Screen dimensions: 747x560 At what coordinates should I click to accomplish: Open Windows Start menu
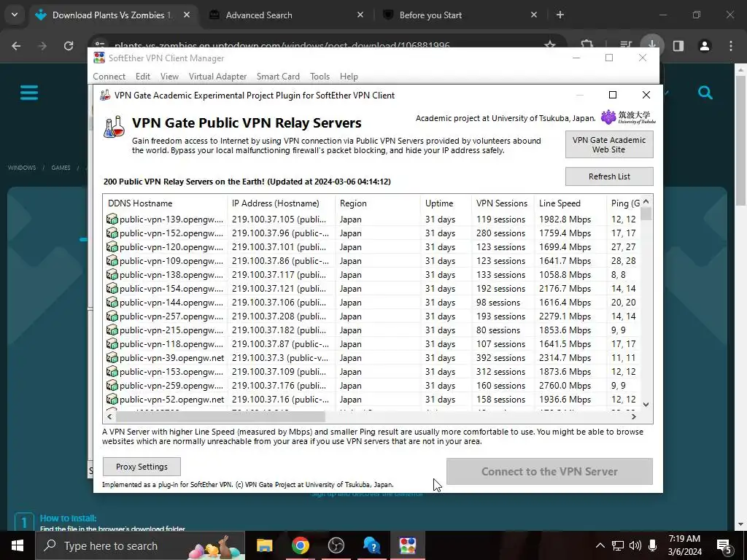(18, 545)
